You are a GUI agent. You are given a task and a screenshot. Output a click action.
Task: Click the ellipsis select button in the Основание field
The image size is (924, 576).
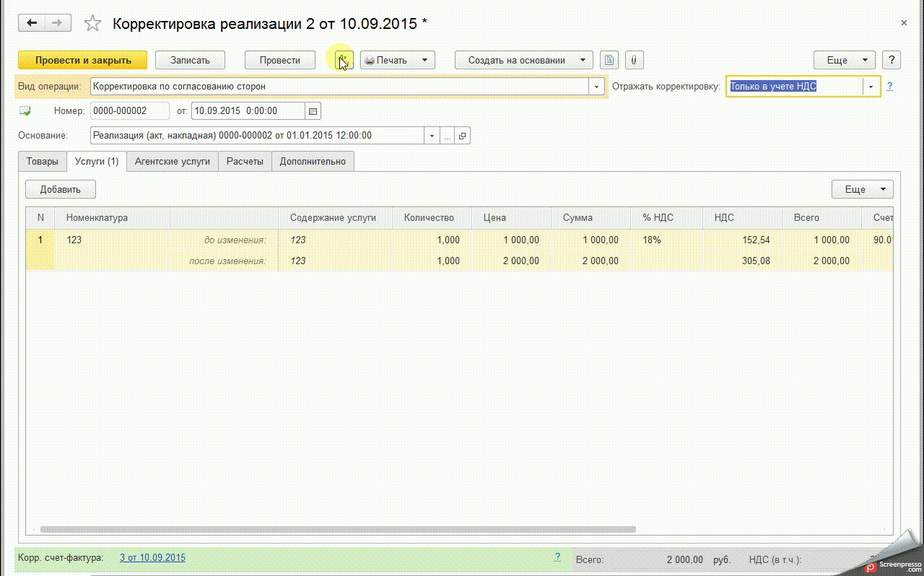pyautogui.click(x=448, y=136)
